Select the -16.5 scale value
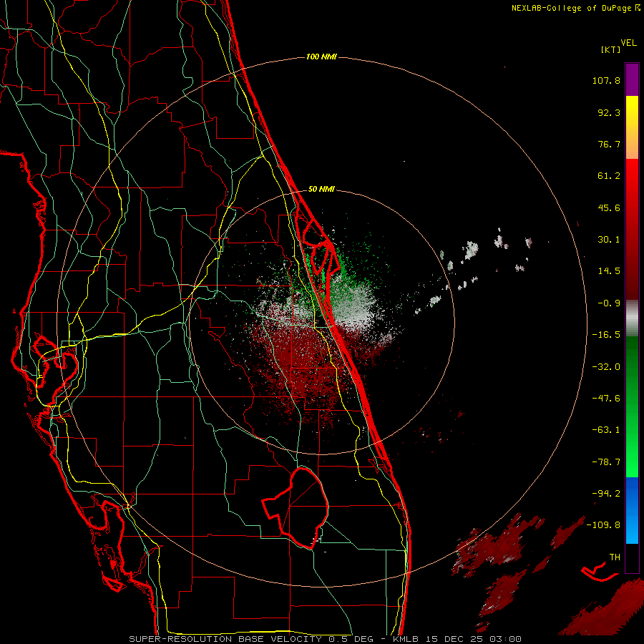The width and height of the screenshot is (644, 644). [606, 335]
